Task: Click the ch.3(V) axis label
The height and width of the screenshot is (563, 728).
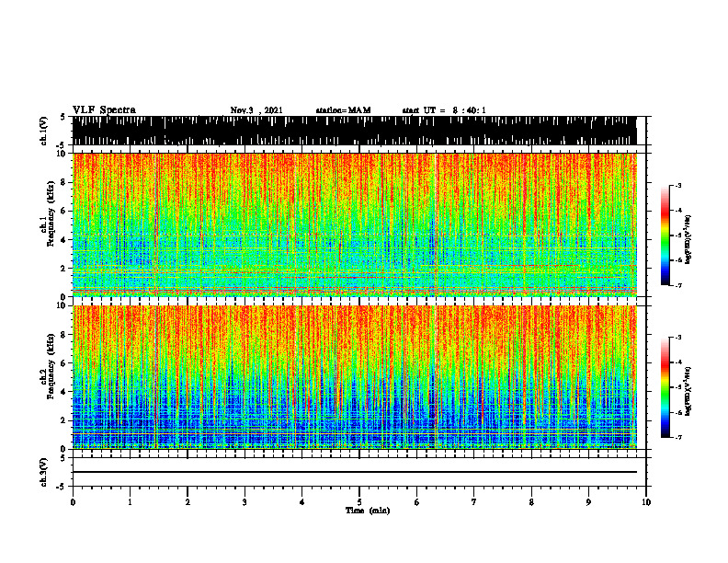Action: [43, 472]
